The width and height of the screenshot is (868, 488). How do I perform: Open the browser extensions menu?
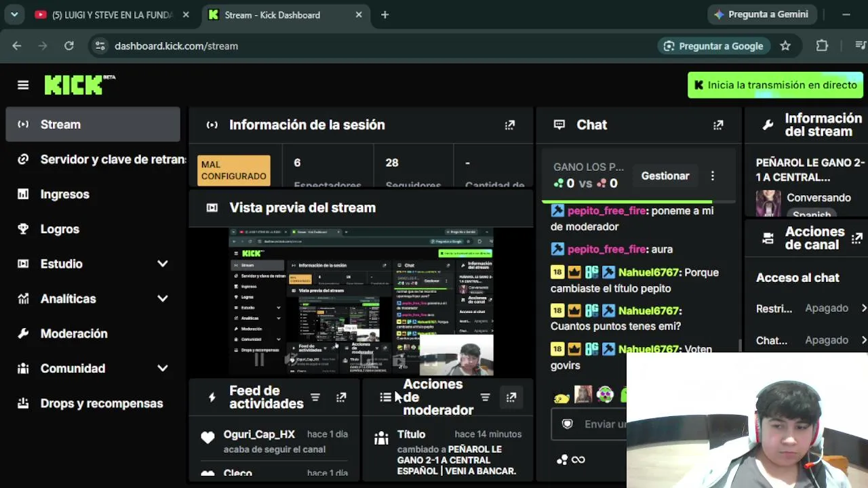click(x=822, y=46)
